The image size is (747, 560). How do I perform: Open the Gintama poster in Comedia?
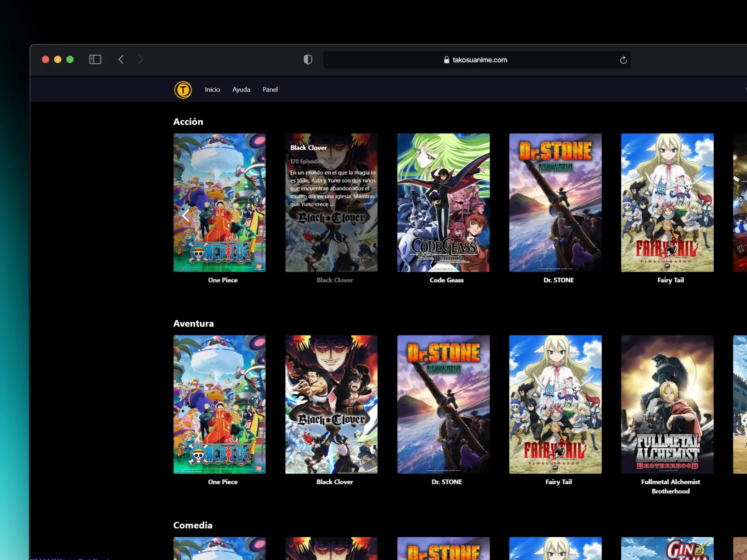pyautogui.click(x=667, y=548)
